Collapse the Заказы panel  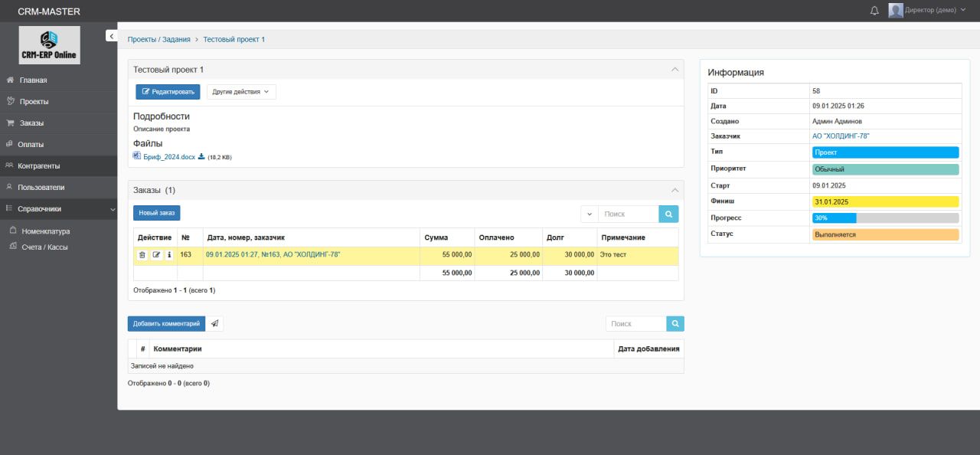675,190
